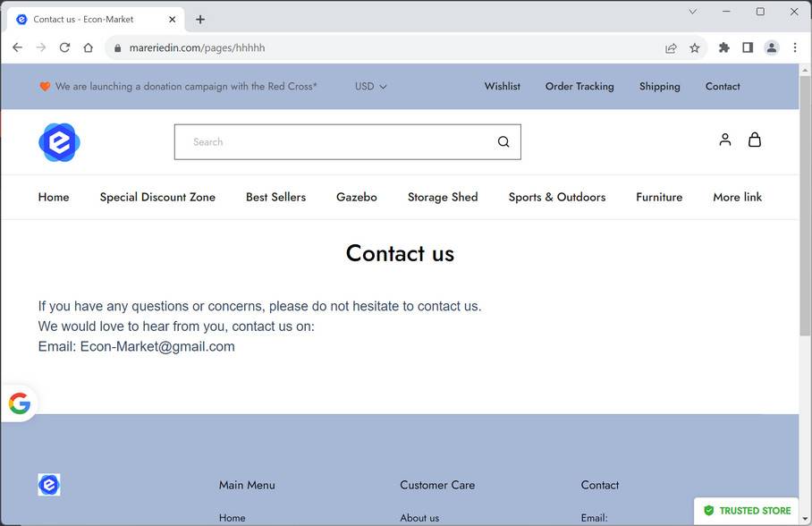This screenshot has height=526, width=812.
Task: Click the green Trusted Store shield icon
Action: click(x=711, y=510)
